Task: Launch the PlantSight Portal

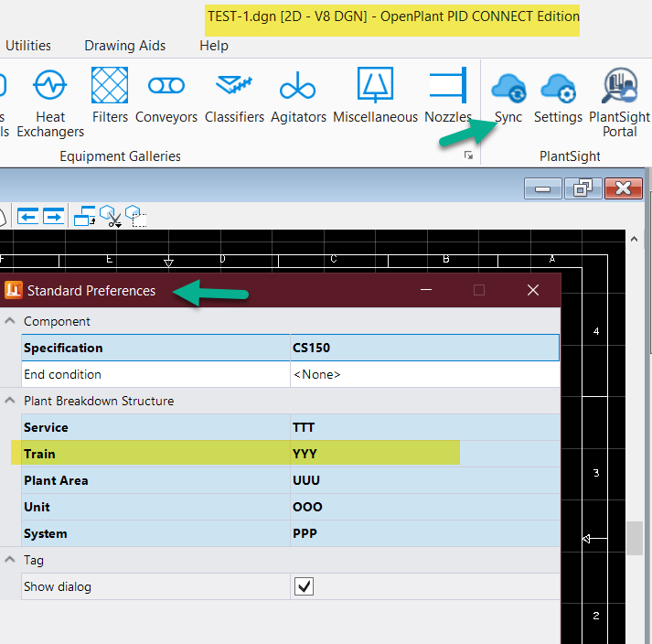Action: pyautogui.click(x=619, y=102)
